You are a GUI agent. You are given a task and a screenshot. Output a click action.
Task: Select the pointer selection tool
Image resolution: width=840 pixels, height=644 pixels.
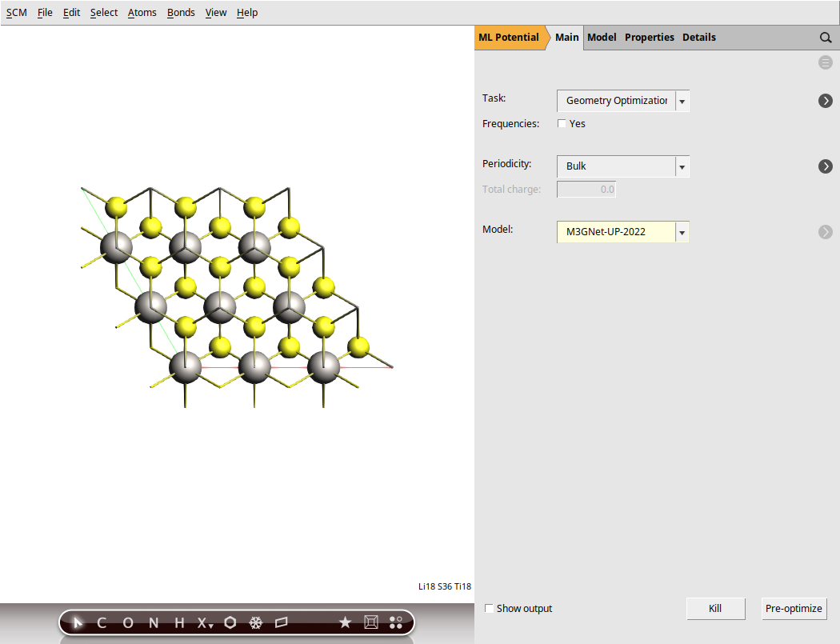click(x=76, y=622)
